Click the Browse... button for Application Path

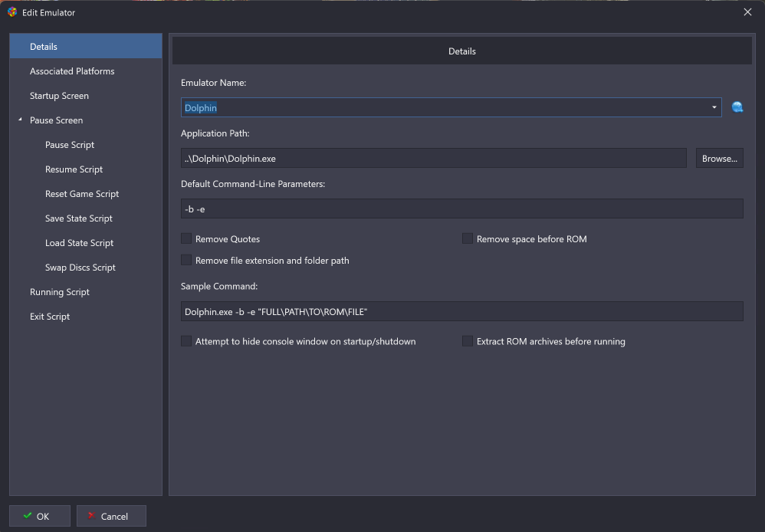coord(720,158)
